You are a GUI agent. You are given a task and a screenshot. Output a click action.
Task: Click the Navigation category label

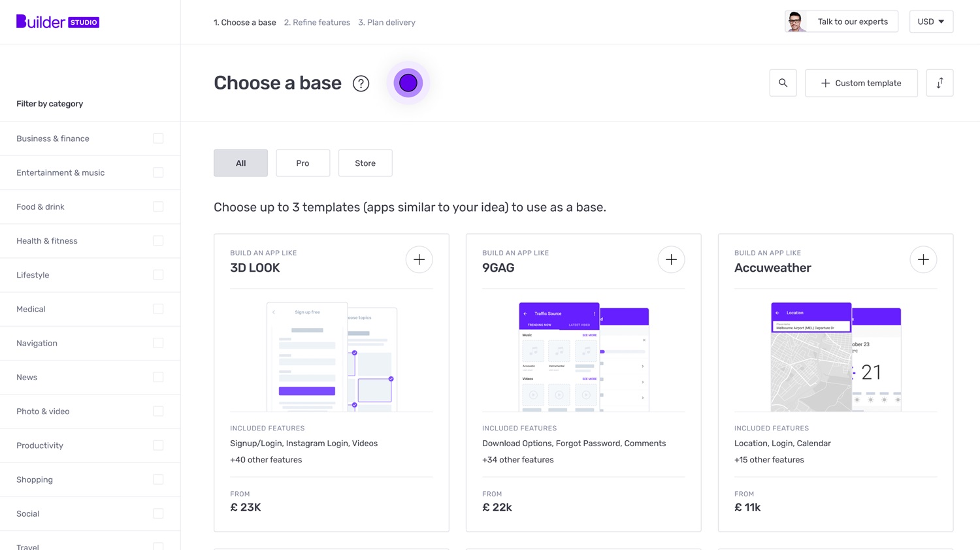[37, 343]
